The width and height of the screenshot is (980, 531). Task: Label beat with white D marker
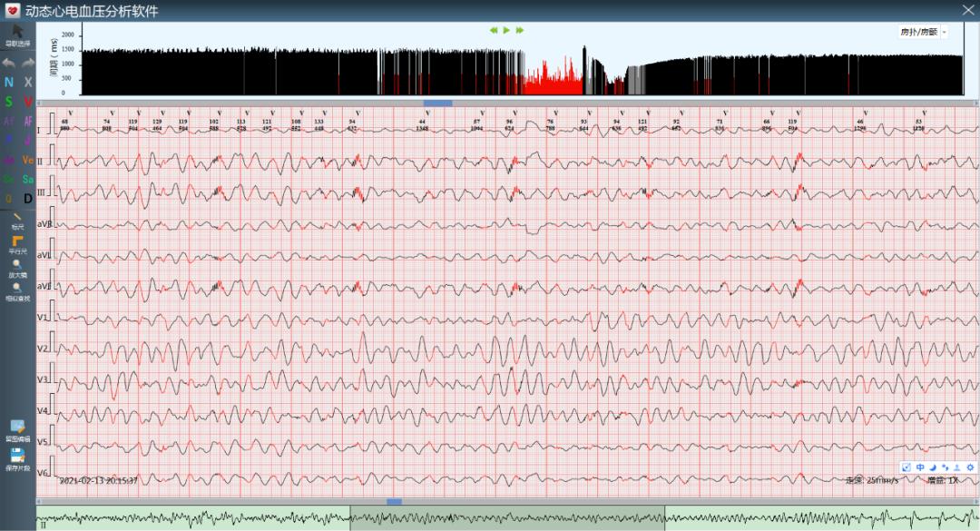[x=28, y=199]
